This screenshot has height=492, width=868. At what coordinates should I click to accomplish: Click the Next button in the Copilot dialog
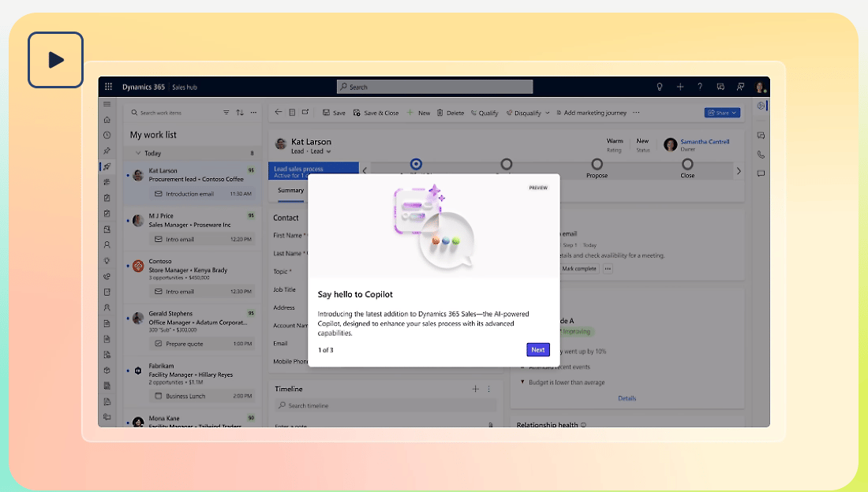[538, 349]
